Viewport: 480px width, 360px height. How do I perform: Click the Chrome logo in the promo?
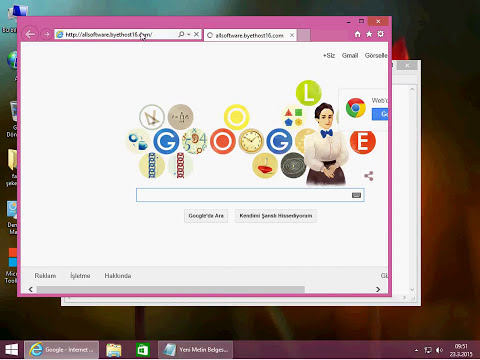356,108
